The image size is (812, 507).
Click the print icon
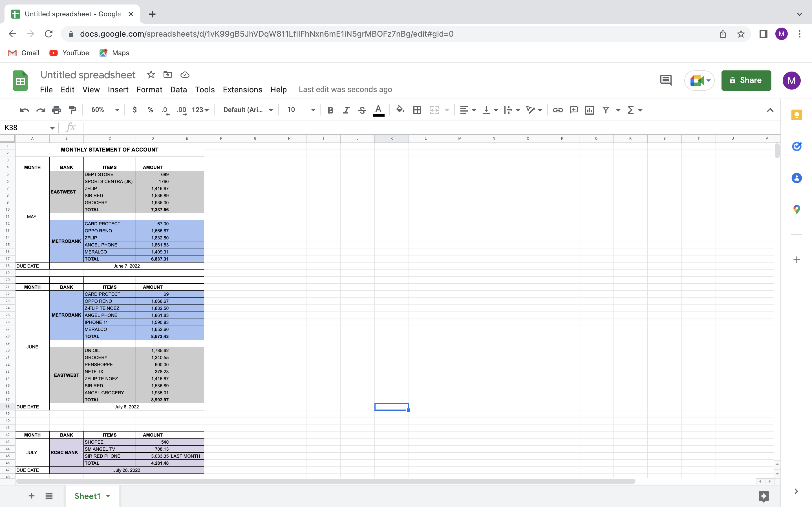point(56,110)
